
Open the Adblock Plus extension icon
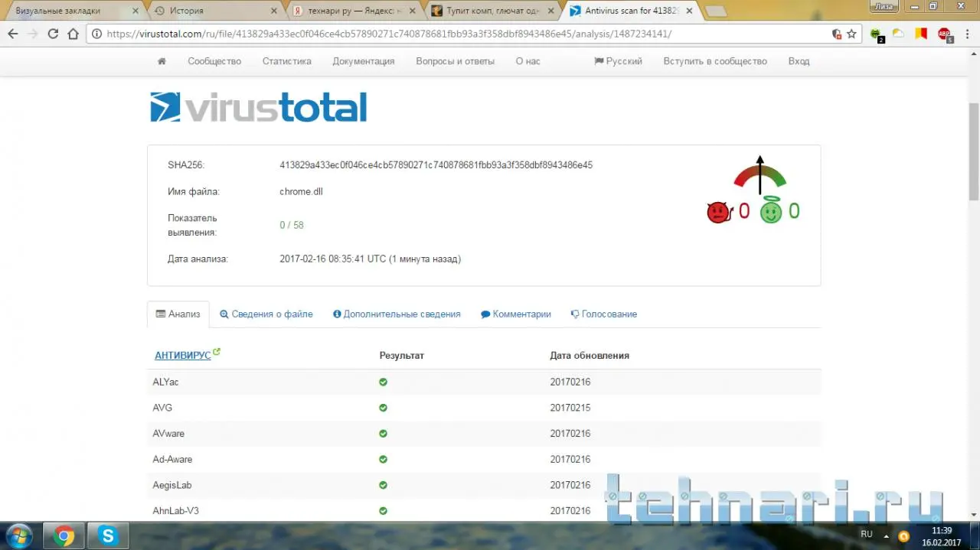(x=945, y=34)
